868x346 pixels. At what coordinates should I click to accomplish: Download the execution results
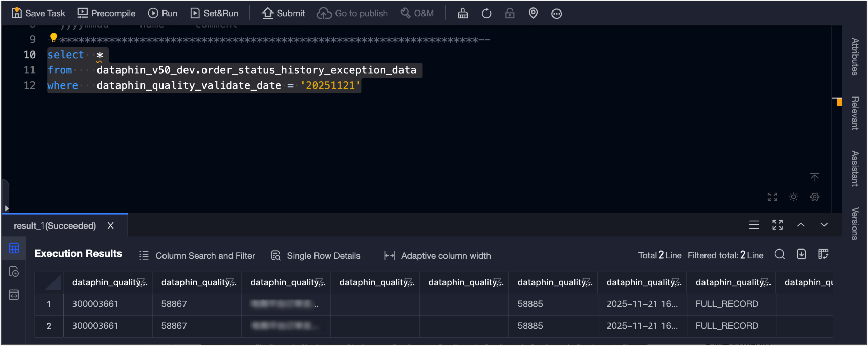(801, 254)
